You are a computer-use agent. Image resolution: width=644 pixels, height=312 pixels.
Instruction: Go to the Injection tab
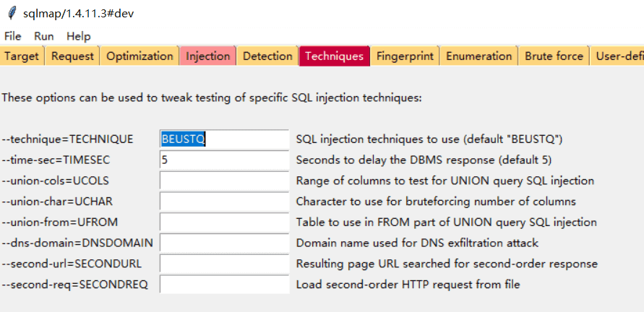point(208,56)
